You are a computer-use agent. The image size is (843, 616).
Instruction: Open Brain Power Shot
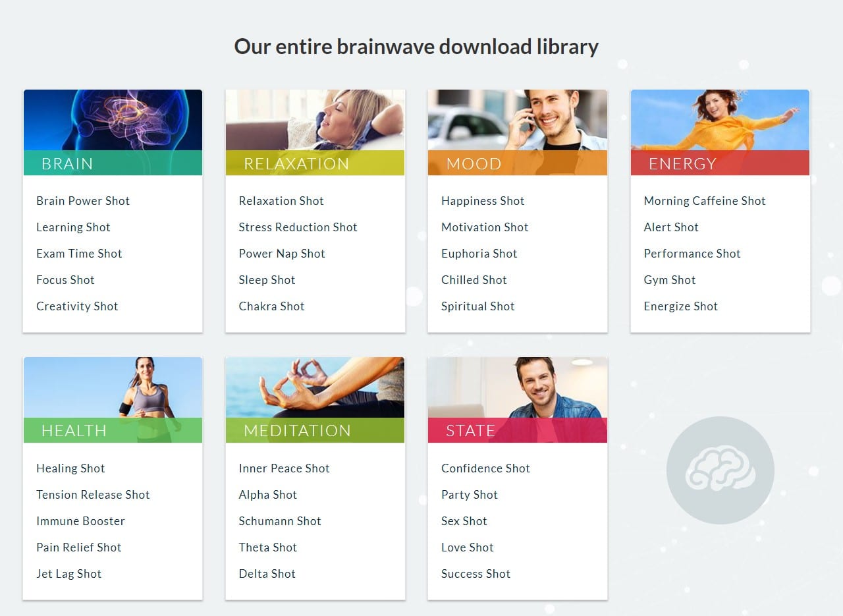point(83,201)
